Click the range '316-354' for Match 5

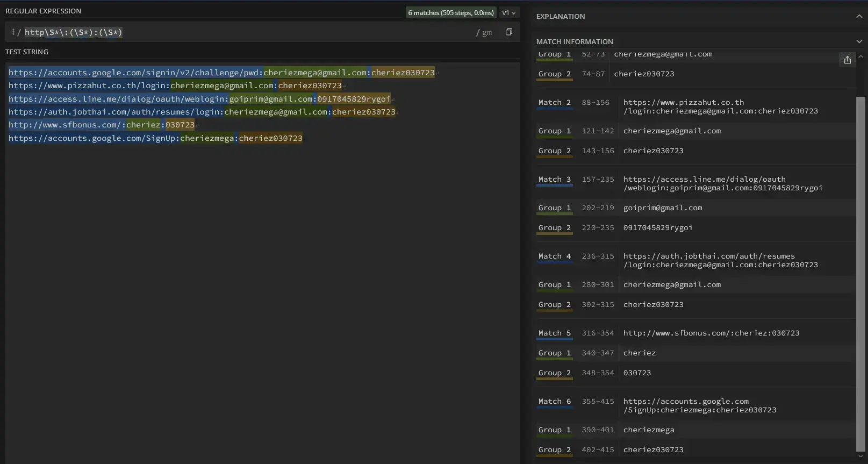598,333
